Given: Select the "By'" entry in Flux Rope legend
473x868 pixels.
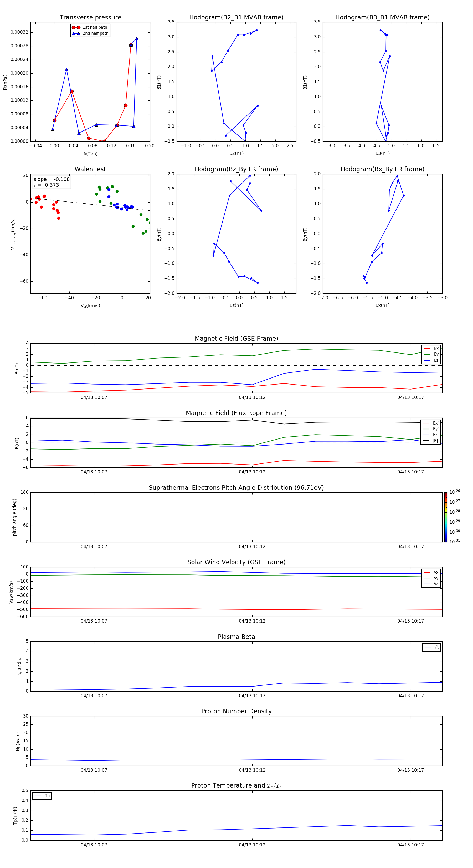Looking at the screenshot, I should pyautogui.click(x=431, y=429).
